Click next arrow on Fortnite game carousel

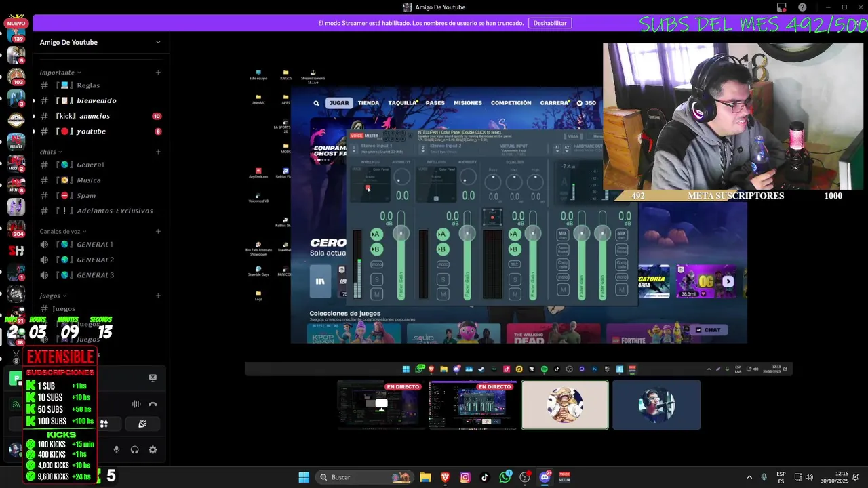728,281
